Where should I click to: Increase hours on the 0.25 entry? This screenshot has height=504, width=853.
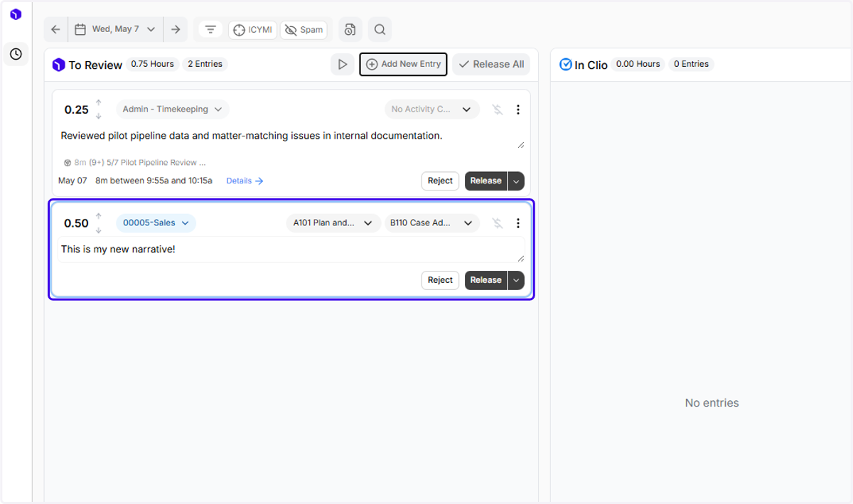pos(99,103)
